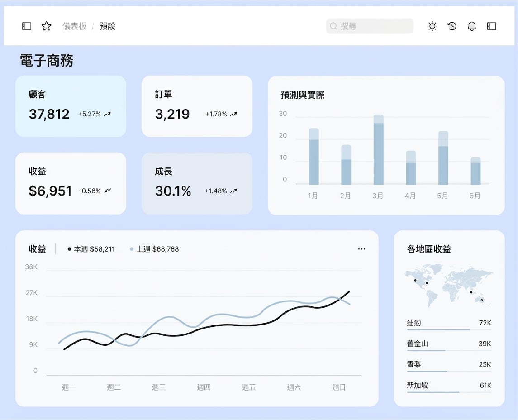
Task: Click the world map thumbnail
Action: pyautogui.click(x=449, y=286)
